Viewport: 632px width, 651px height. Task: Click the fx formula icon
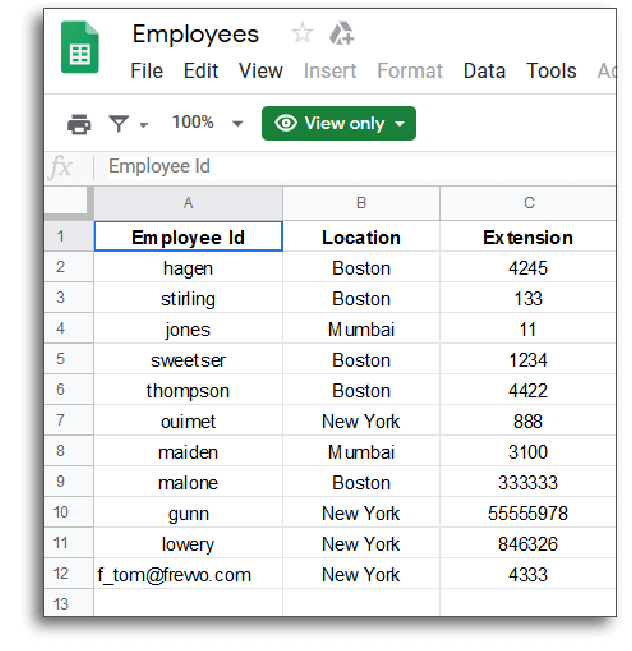(x=61, y=167)
